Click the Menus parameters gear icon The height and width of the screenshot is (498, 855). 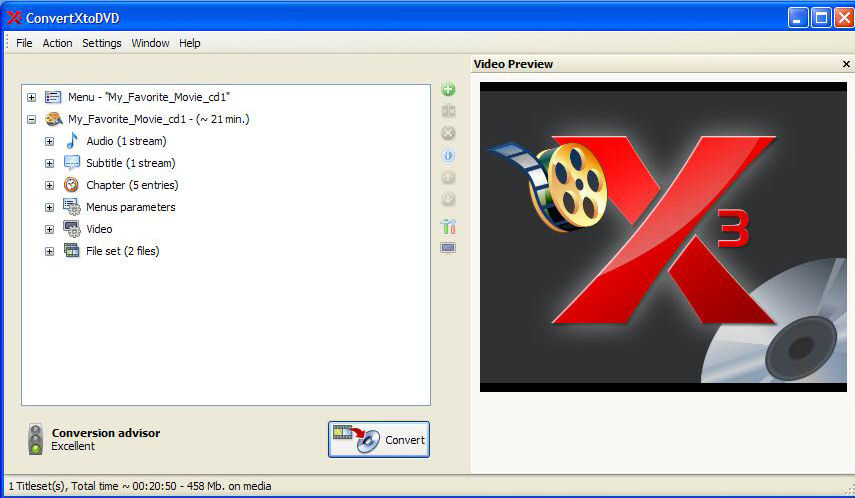pos(72,207)
